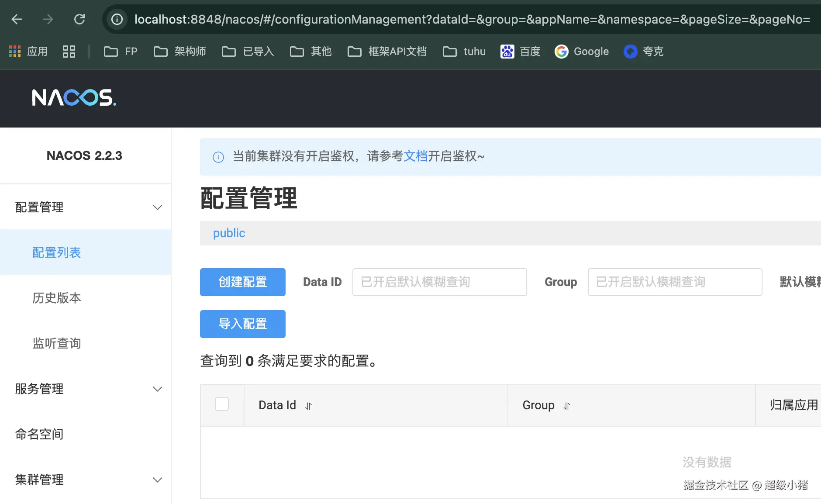Screen dimensions: 821x504
Task: View site information icon in address bar
Action: tap(117, 19)
